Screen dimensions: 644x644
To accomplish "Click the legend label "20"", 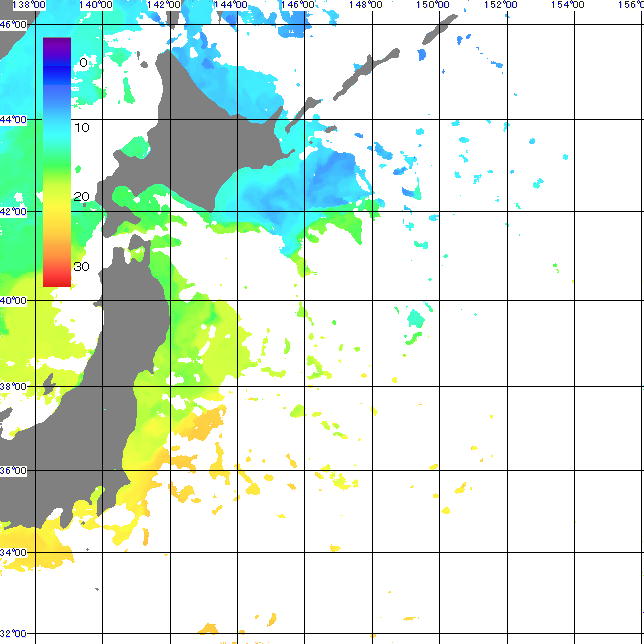I will coord(82,197).
